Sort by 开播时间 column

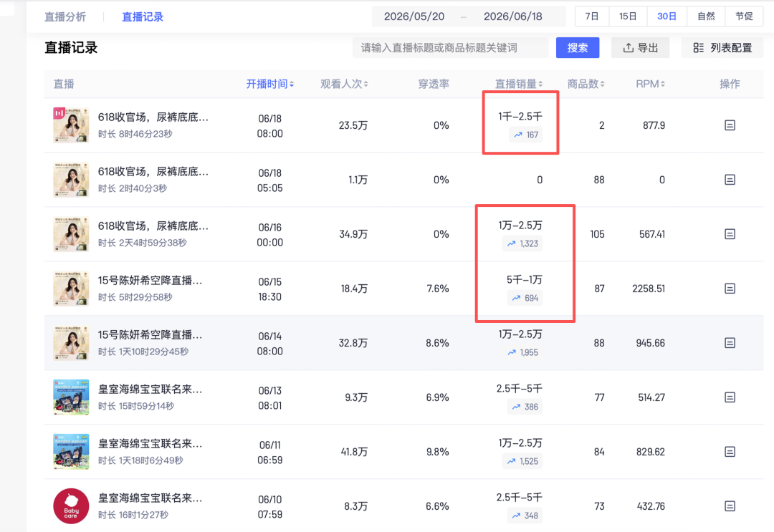[270, 84]
